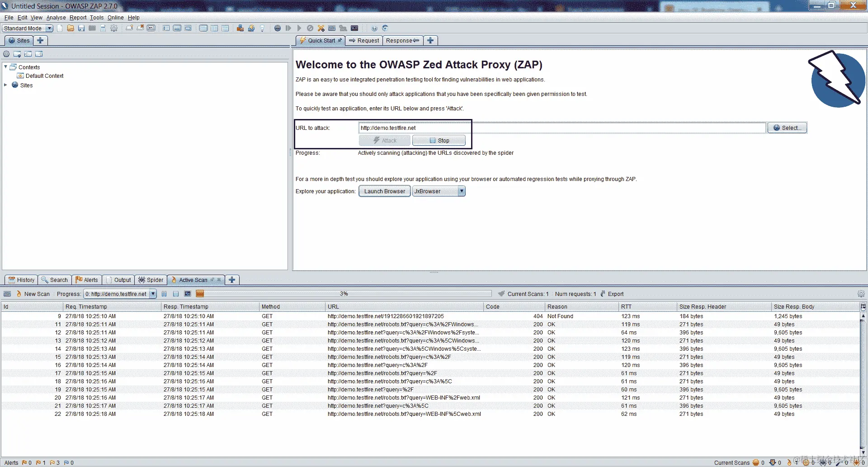Click the active scan 3% progress bar
The height and width of the screenshot is (467, 868).
tap(344, 294)
